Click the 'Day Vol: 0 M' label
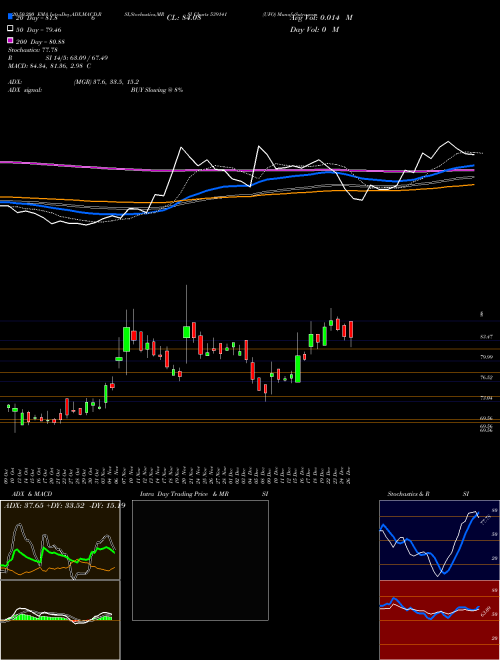 coord(314,30)
